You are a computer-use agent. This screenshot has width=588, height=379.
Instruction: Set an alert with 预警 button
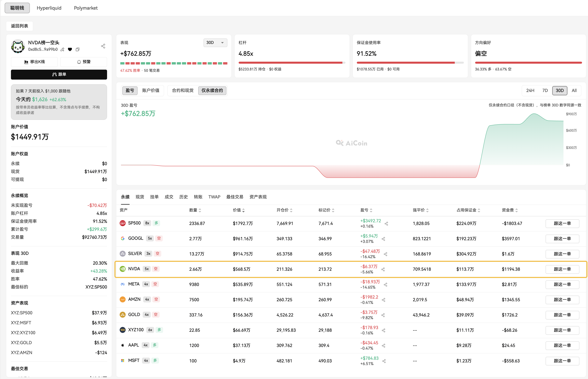84,62
